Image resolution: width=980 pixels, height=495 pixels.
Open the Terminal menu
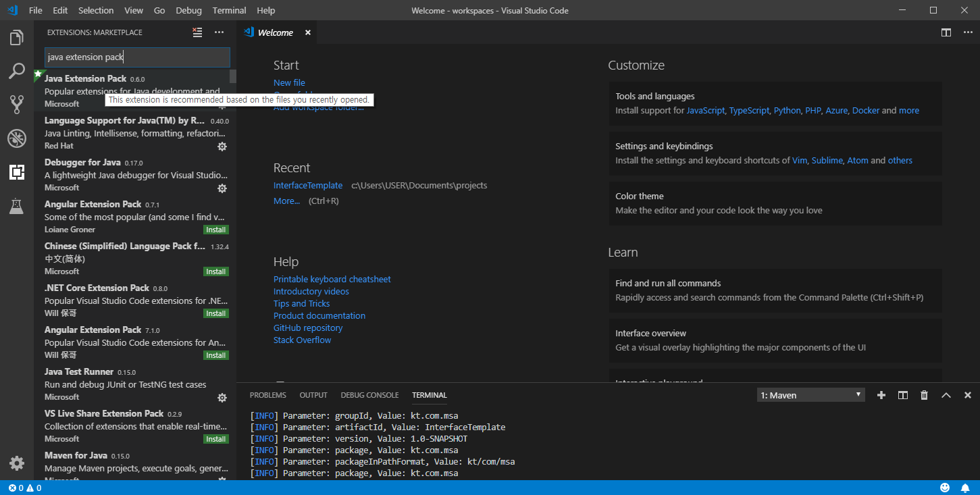[229, 10]
